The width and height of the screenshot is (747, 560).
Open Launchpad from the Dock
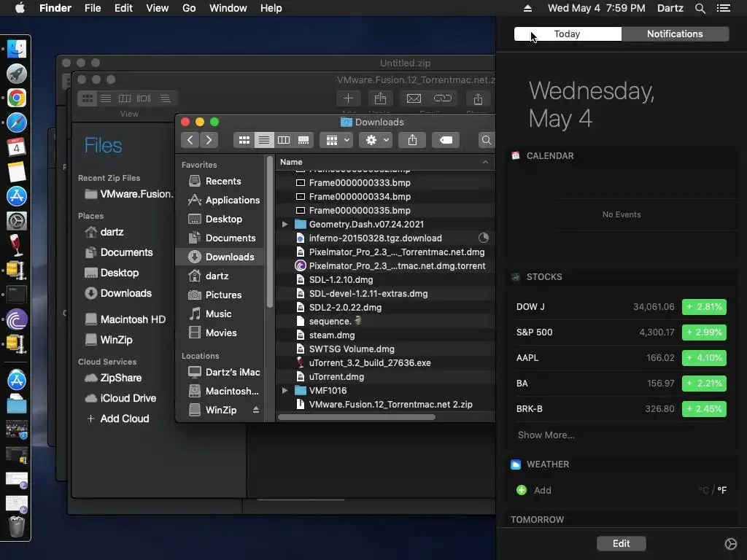(16, 74)
